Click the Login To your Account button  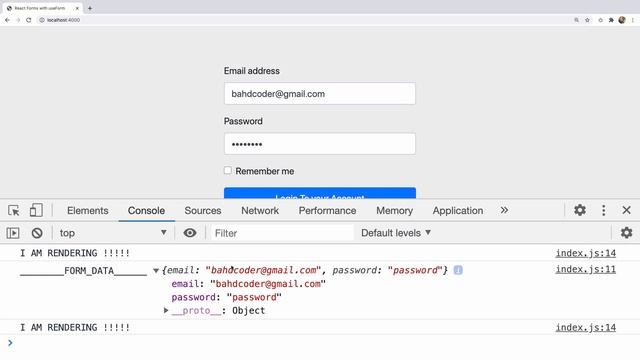[320, 193]
